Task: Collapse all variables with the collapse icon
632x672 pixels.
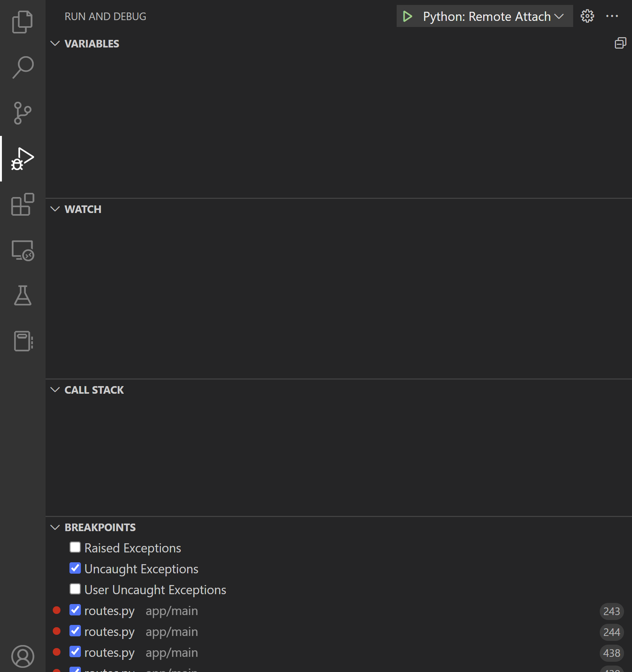Action: [x=620, y=43]
